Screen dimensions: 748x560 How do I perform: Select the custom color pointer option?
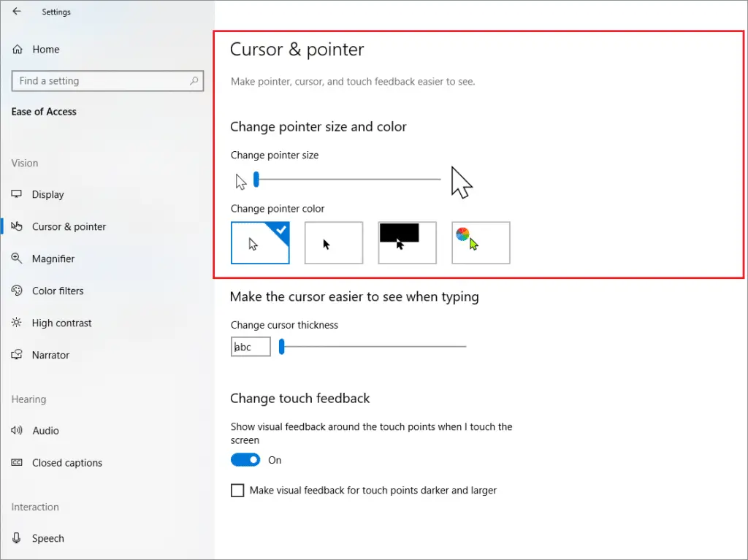480,242
